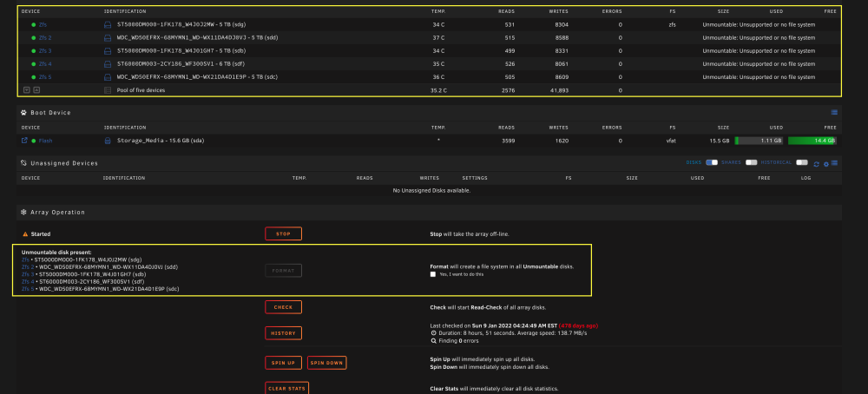This screenshot has width=868, height=394.
Task: Click the green status dot for Zfs 4
Action: pos(34,64)
